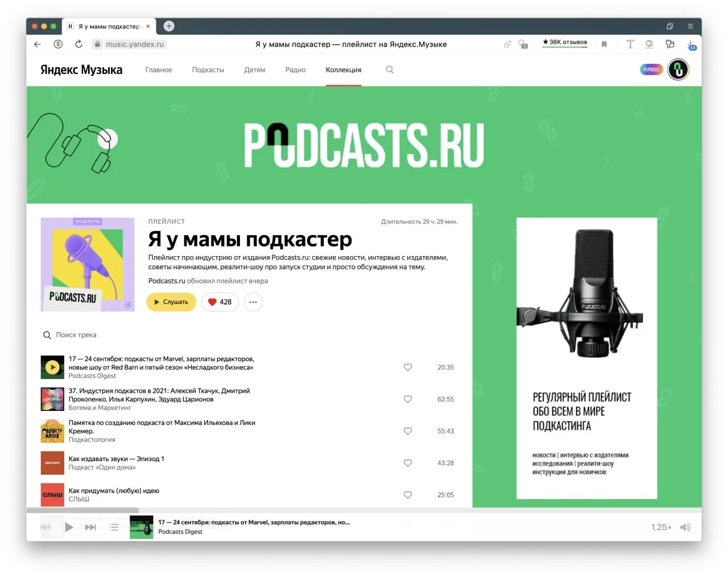This screenshot has height=576, width=728.
Task: Like the 'Как издавать звуки' track
Action: (408, 463)
